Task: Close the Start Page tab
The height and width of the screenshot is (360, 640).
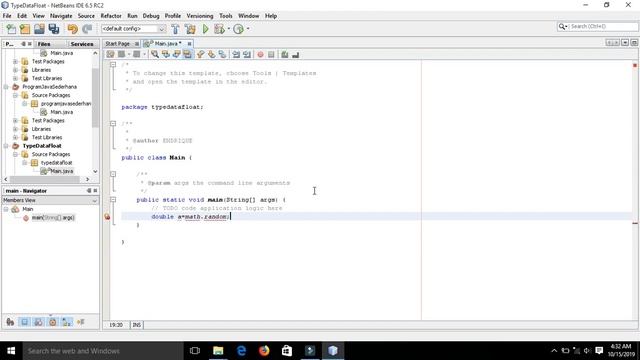Action: tap(136, 43)
